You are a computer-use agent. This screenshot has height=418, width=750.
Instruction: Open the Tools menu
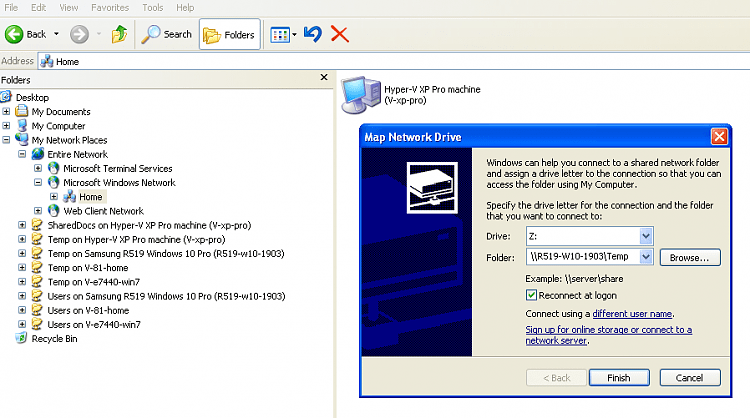[153, 8]
